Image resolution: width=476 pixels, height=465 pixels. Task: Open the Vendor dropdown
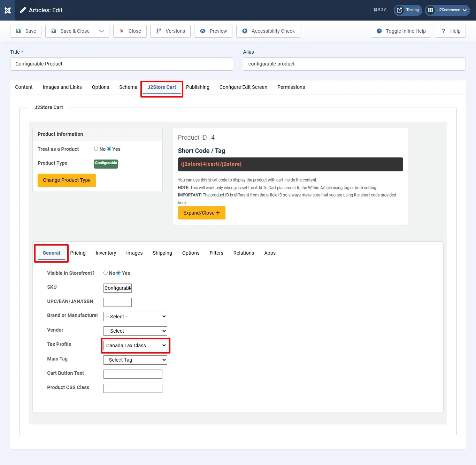point(135,331)
